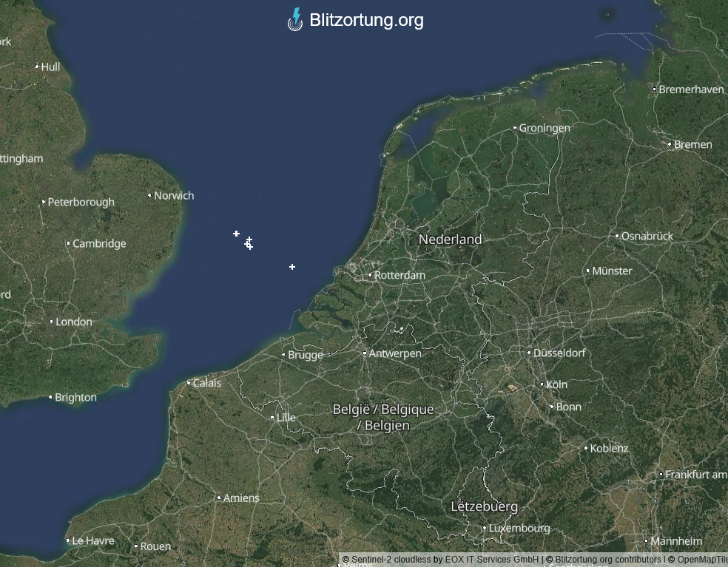Open the Blitzortung.org title text
The width and height of the screenshot is (728, 567).
[x=366, y=20]
